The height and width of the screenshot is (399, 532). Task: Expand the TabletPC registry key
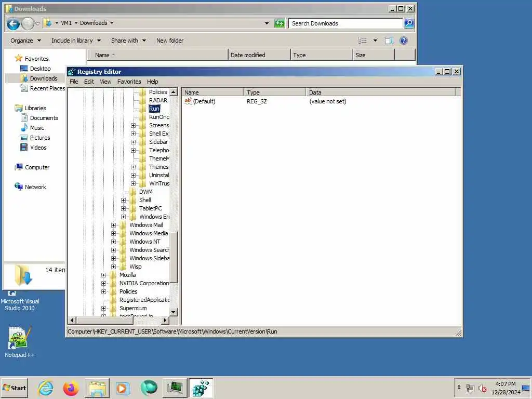123,208
